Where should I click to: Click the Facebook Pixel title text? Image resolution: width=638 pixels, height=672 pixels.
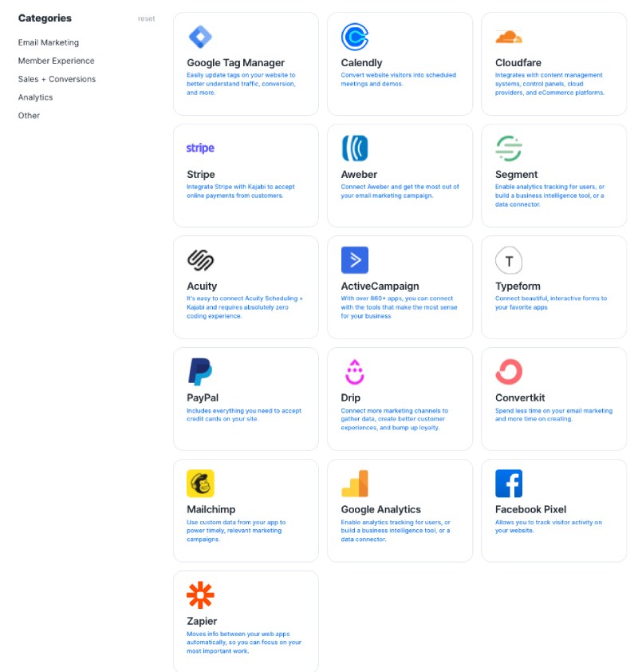(x=530, y=509)
